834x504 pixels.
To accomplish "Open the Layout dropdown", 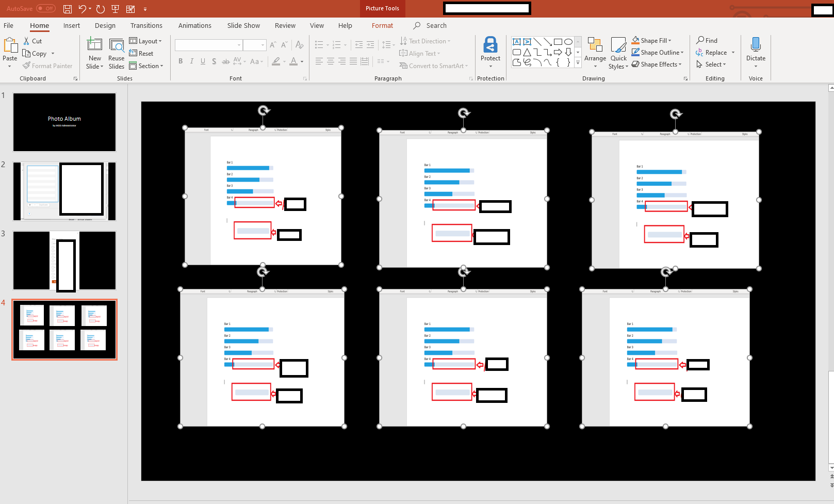I will point(145,41).
